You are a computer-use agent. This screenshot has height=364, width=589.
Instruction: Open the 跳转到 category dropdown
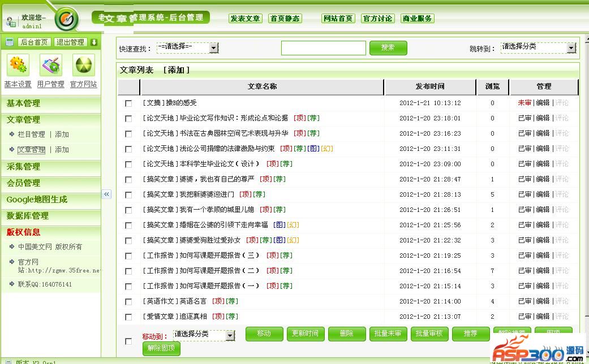point(538,47)
